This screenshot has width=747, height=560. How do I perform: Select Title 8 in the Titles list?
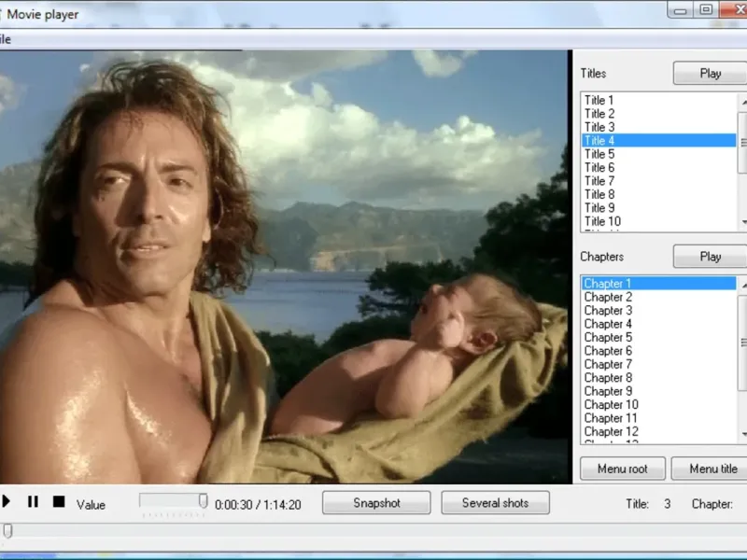coord(658,194)
